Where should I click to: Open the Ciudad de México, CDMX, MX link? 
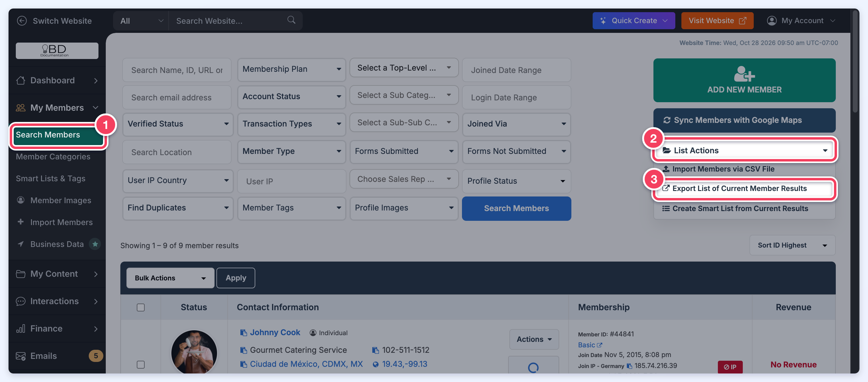pyautogui.click(x=306, y=364)
